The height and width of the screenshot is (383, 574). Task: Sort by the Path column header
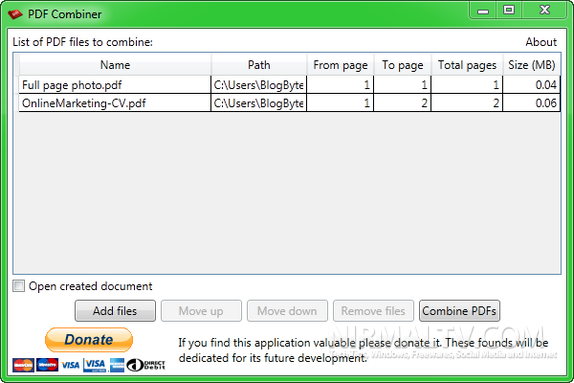tap(259, 65)
